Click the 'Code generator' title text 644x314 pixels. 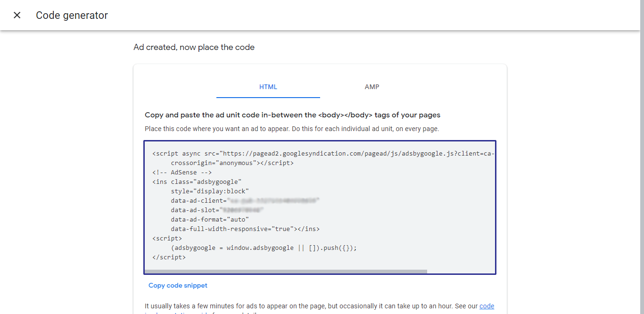coord(72,15)
